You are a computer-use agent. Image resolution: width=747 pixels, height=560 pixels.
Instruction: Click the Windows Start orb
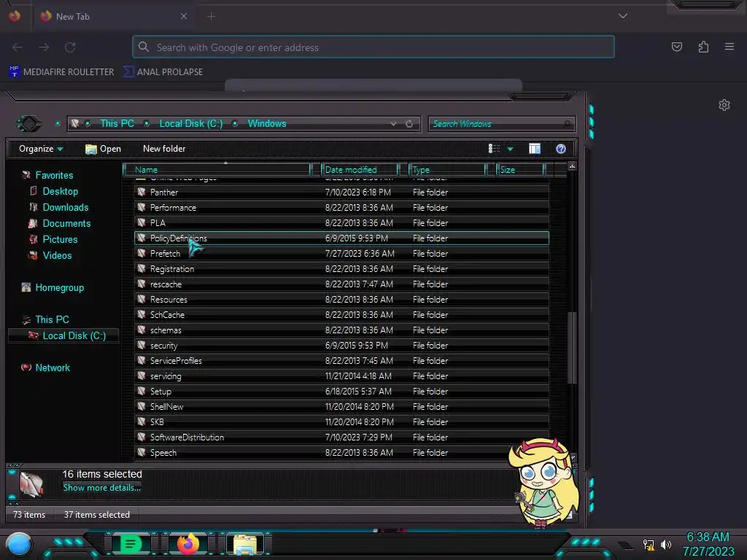18,545
